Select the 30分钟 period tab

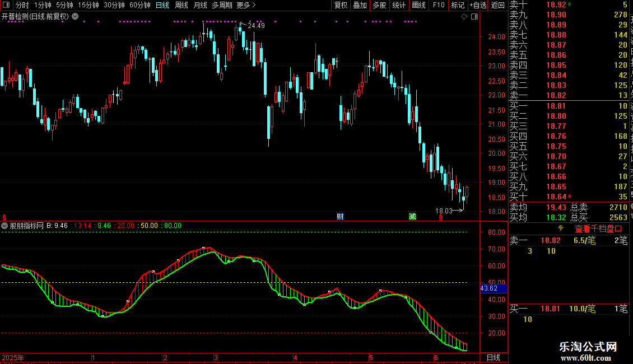[114, 5]
